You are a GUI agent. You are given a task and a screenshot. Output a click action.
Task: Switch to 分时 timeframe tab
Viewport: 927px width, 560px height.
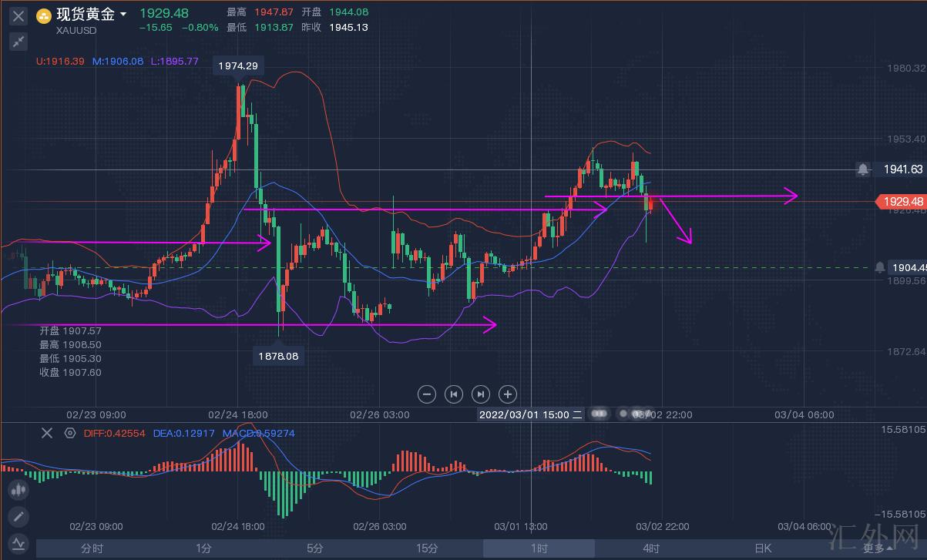[92, 548]
